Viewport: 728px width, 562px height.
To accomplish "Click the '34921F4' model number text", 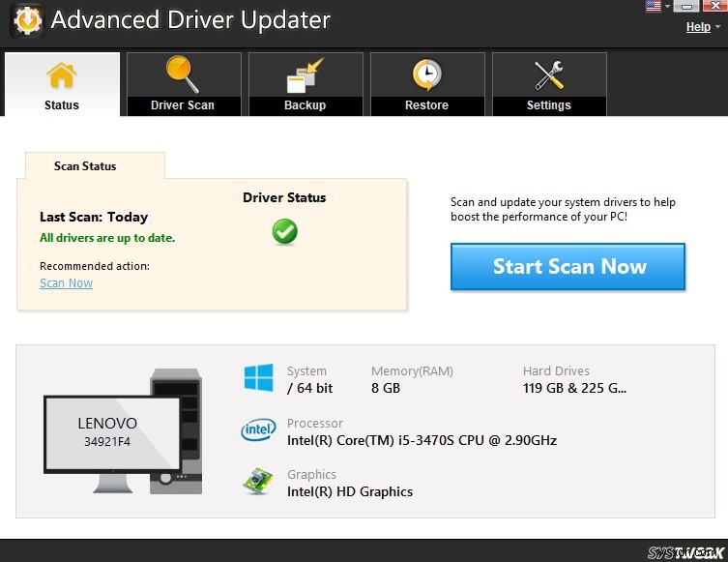I will 107,442.
